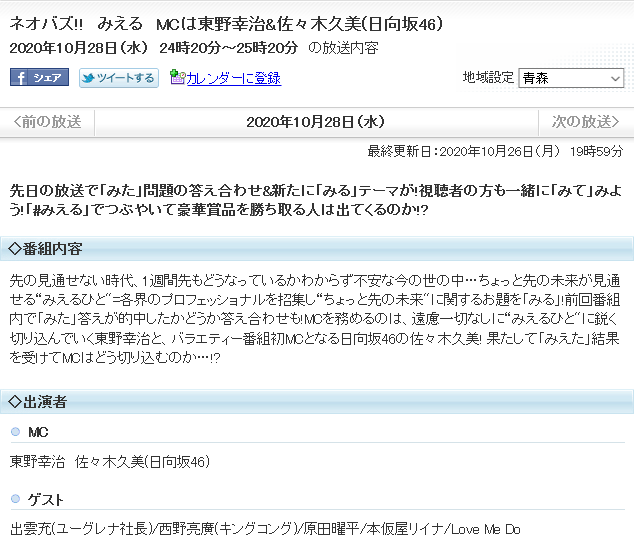Go to 次の放送 next broadcast

point(586,122)
